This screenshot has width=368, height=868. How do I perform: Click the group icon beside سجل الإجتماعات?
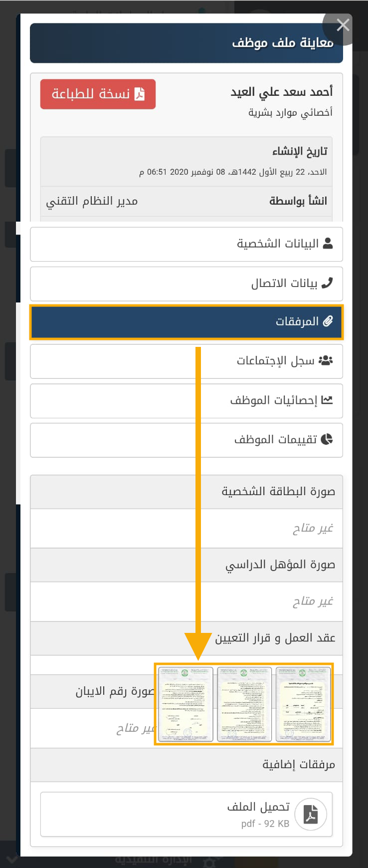coord(326,360)
